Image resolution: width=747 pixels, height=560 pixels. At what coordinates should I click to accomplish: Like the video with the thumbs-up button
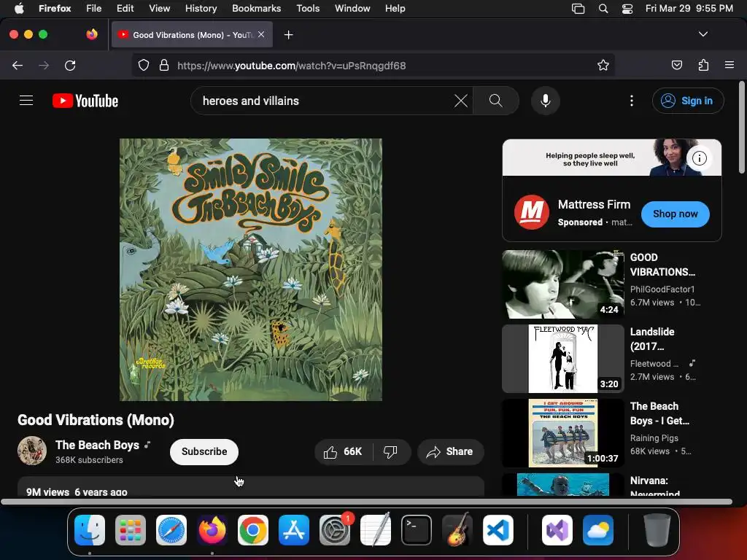pos(343,451)
